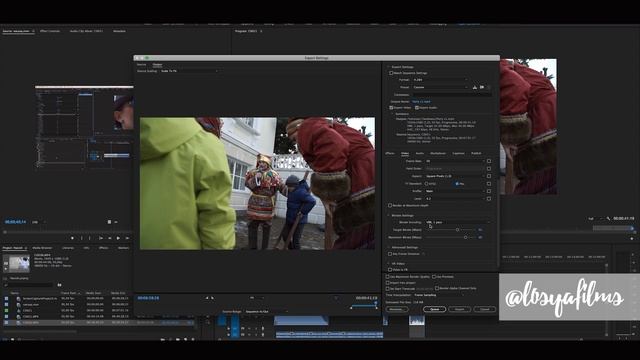Viewport: 640px width, 360px height.
Task: Switch to the Effects tab in export dialog
Action: click(390, 153)
